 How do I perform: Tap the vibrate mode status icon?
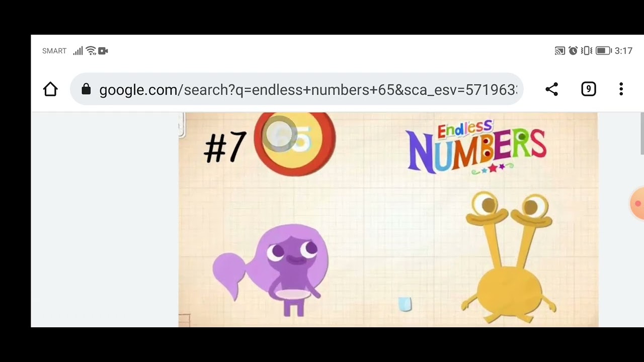[586, 51]
